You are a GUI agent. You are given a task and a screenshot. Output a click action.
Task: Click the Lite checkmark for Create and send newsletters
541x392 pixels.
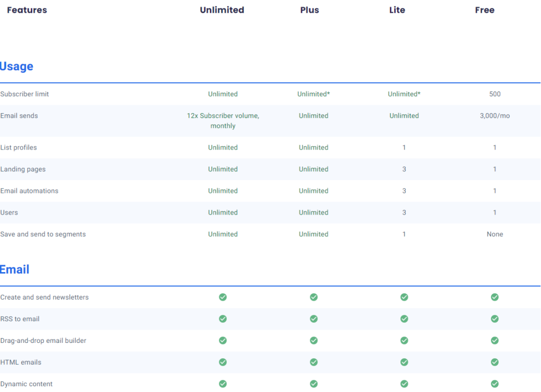pos(404,297)
